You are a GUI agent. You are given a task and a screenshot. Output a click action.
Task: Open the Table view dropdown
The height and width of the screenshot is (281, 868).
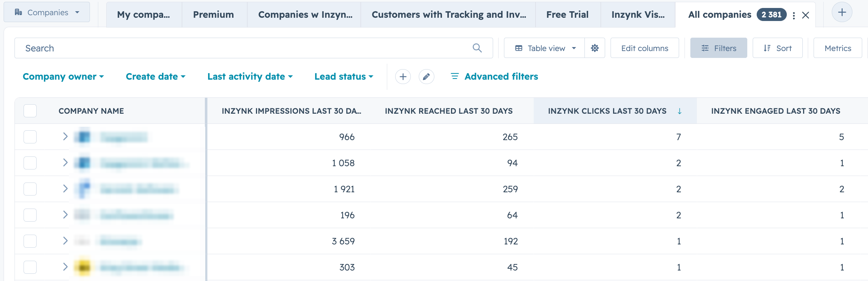(x=545, y=48)
